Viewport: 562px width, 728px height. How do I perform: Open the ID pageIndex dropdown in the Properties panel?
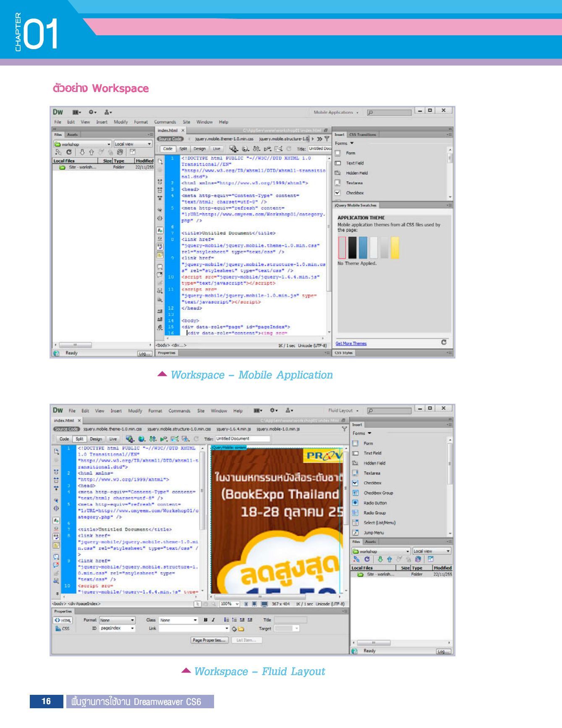(x=117, y=628)
